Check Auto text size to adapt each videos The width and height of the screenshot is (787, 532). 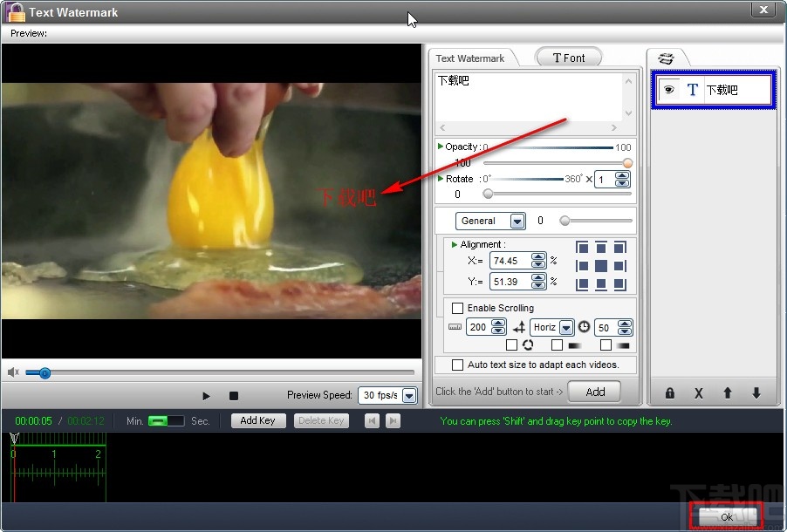pos(457,365)
